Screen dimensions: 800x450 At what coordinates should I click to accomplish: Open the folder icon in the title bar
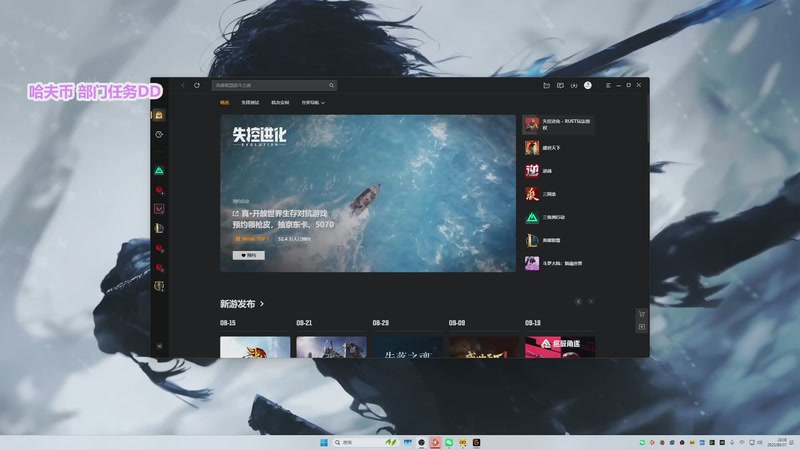click(546, 85)
